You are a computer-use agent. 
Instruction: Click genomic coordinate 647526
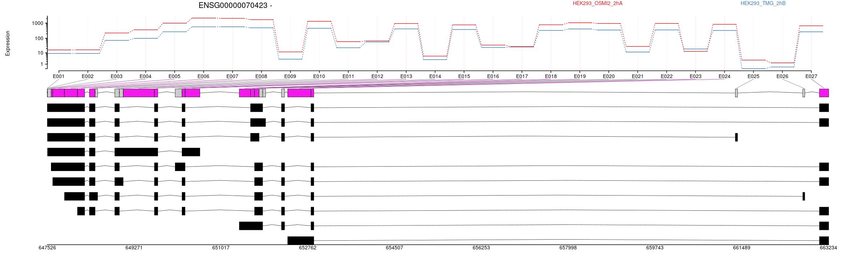pyautogui.click(x=47, y=248)
